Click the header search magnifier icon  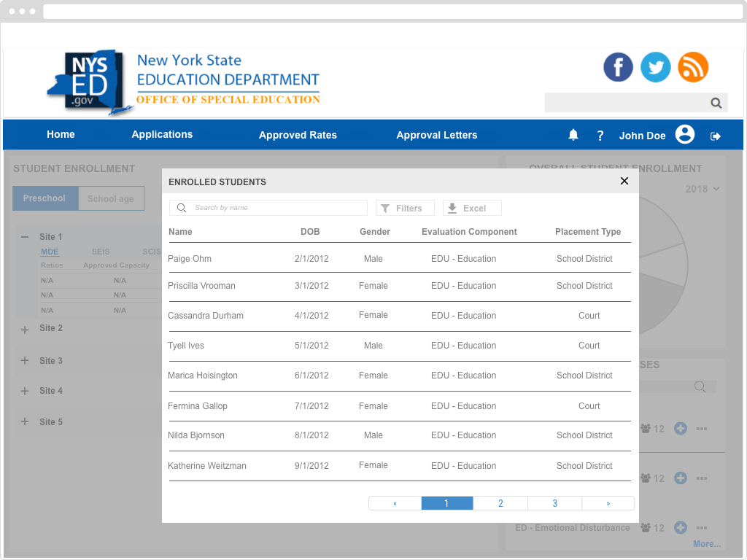pos(716,103)
